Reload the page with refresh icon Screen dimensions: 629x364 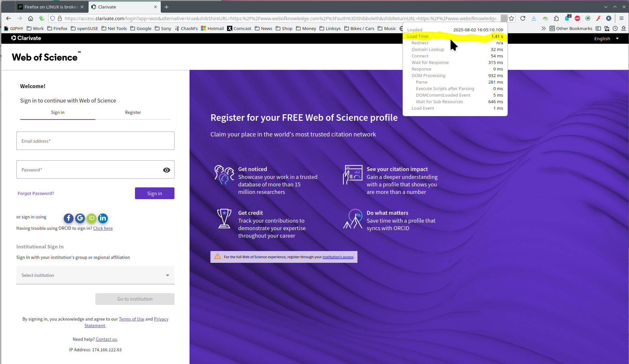click(x=523, y=18)
